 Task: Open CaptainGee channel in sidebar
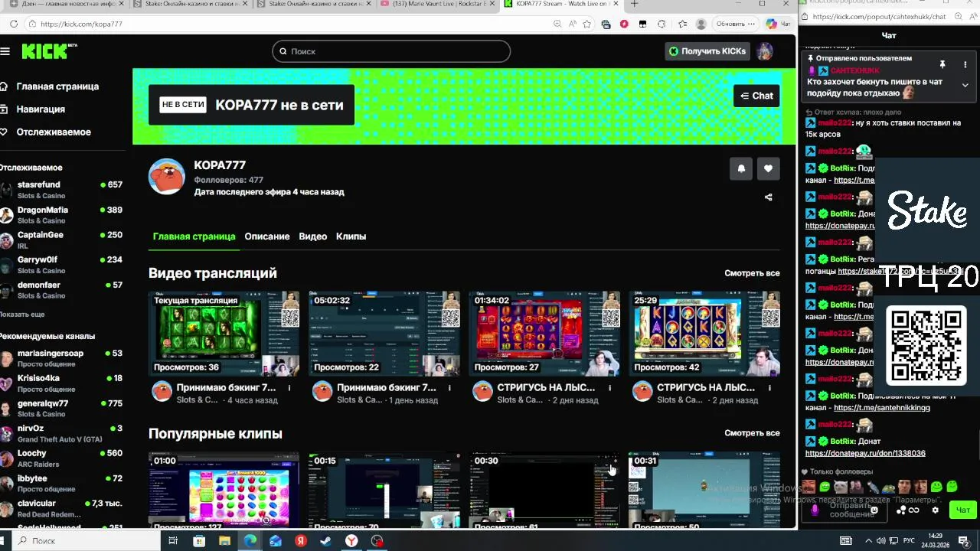click(x=61, y=240)
